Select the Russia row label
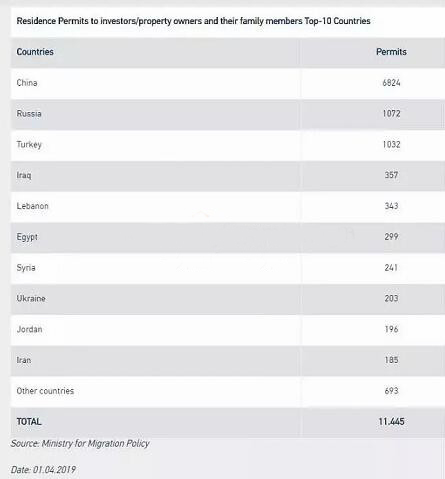 tap(29, 114)
